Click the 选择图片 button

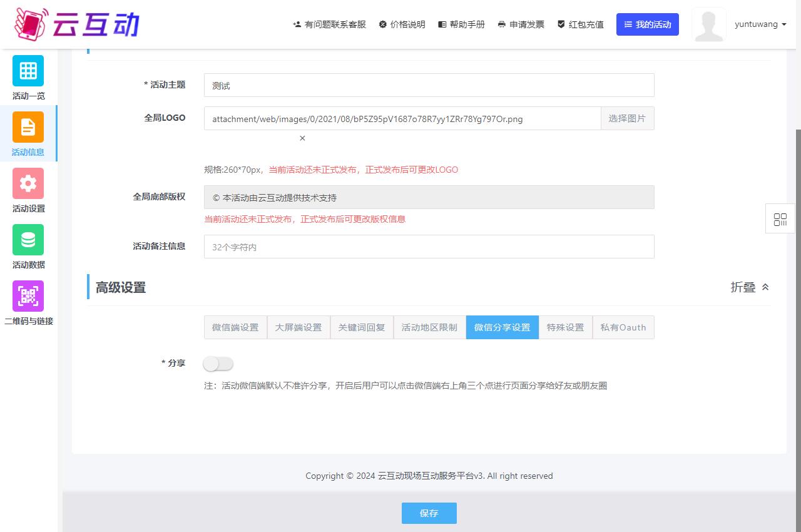tap(627, 118)
